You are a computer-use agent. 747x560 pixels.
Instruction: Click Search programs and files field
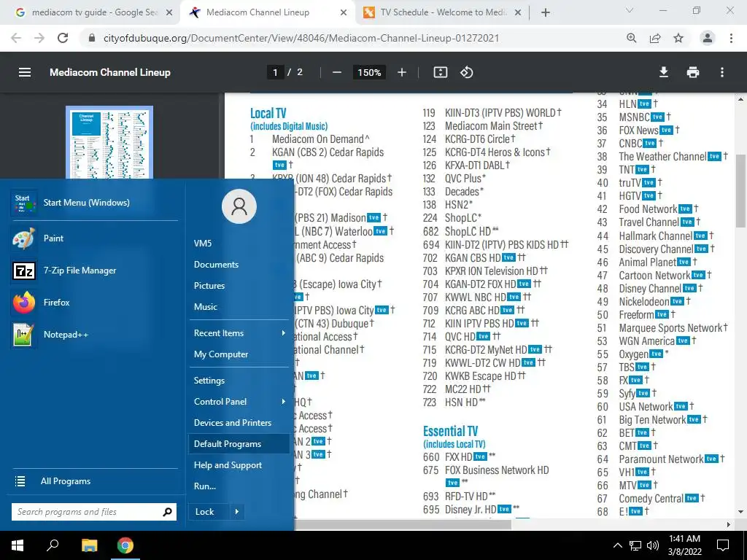tap(86, 512)
